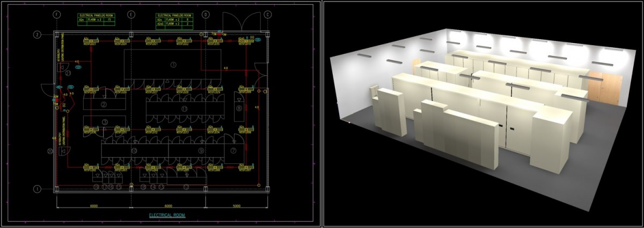Click quantity 15 in Panel(A) table
Viewport: 644px width, 228px height.
[x=109, y=20]
